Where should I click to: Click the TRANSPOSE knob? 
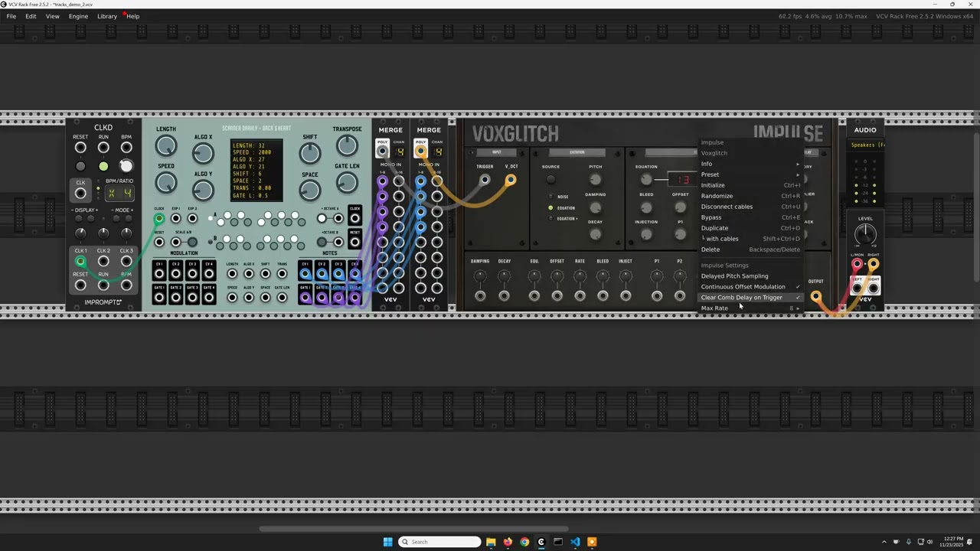click(347, 146)
